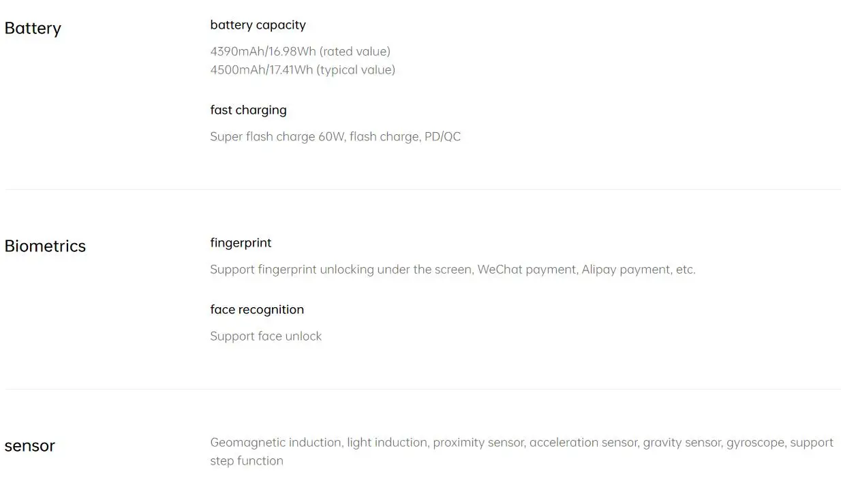The image size is (841, 504).
Task: Click the divider line below Battery section
Action: pos(423,189)
